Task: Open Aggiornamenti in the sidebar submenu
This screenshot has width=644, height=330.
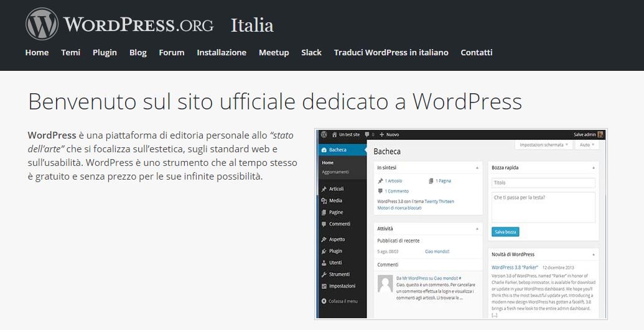Action: pyautogui.click(x=335, y=172)
